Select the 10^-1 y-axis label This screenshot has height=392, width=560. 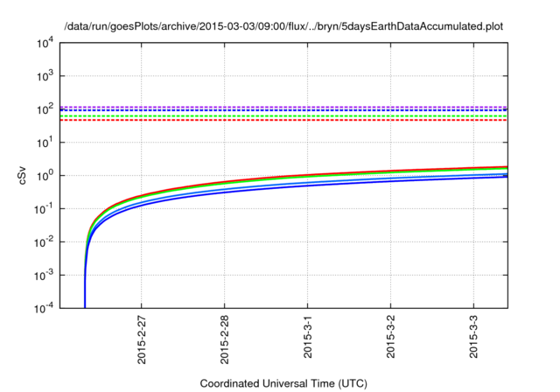point(44,209)
